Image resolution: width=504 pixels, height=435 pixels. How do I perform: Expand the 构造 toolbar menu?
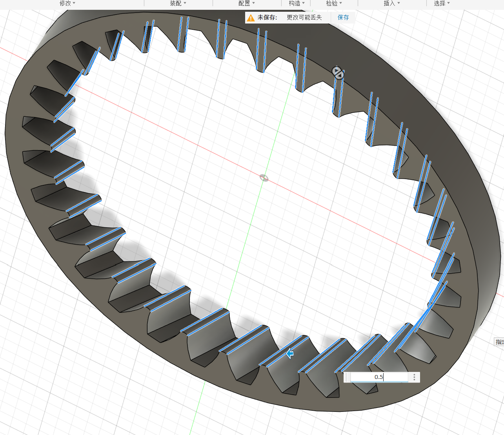297,3
